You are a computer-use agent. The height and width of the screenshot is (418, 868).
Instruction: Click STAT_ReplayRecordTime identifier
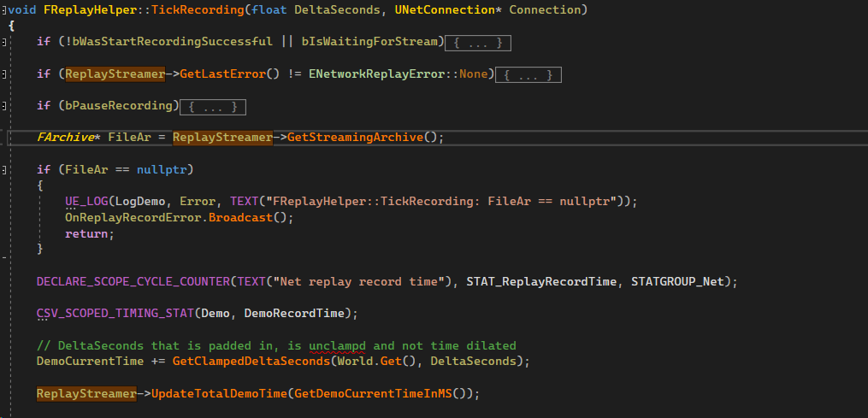click(541, 281)
